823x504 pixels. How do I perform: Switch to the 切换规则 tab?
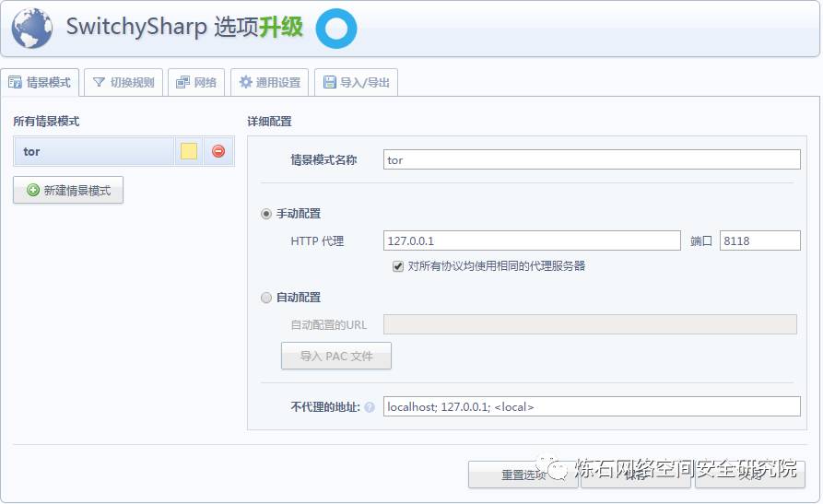[123, 82]
